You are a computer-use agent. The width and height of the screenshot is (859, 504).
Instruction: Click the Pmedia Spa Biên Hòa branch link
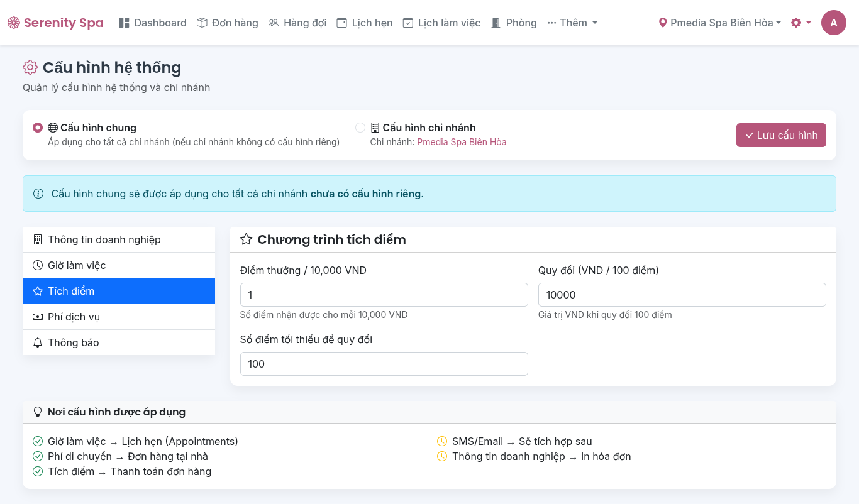pyautogui.click(x=462, y=142)
